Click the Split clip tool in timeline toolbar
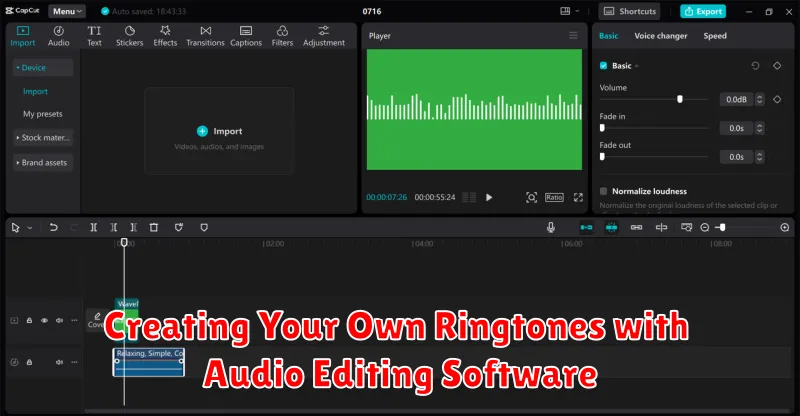The height and width of the screenshot is (416, 800). click(x=92, y=228)
